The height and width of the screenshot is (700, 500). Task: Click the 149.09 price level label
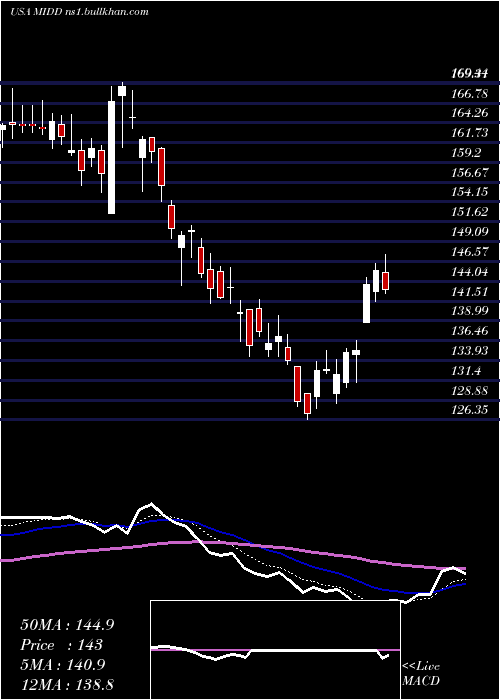[x=469, y=232]
